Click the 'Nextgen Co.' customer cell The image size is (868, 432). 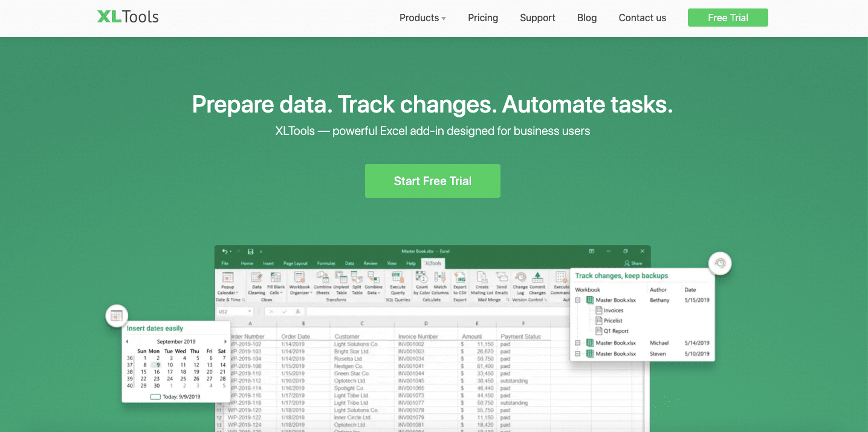click(x=348, y=366)
